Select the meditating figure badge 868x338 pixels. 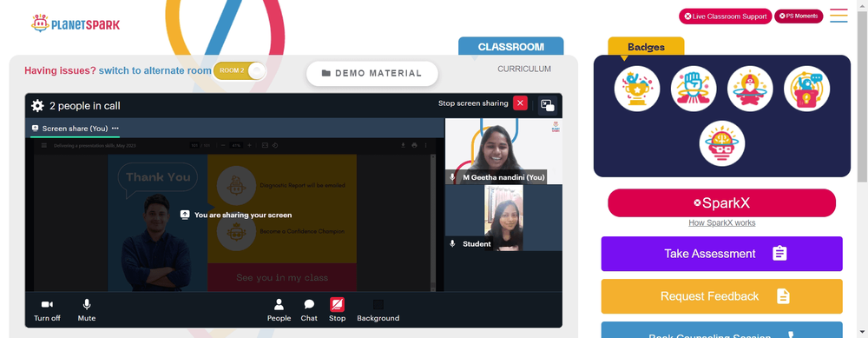click(750, 89)
